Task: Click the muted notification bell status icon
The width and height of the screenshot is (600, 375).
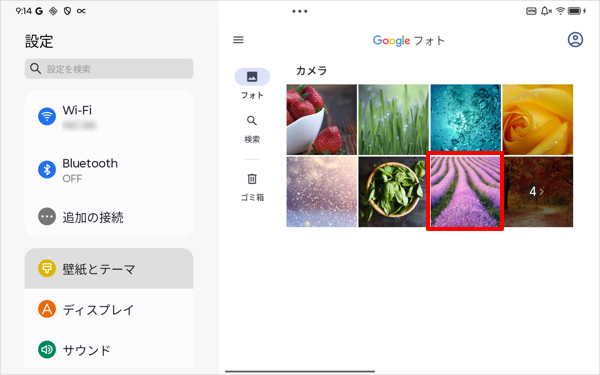Action: 546,11
